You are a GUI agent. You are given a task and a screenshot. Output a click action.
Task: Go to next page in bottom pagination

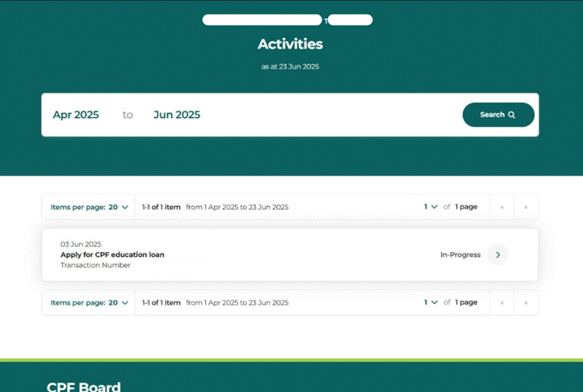tap(526, 302)
